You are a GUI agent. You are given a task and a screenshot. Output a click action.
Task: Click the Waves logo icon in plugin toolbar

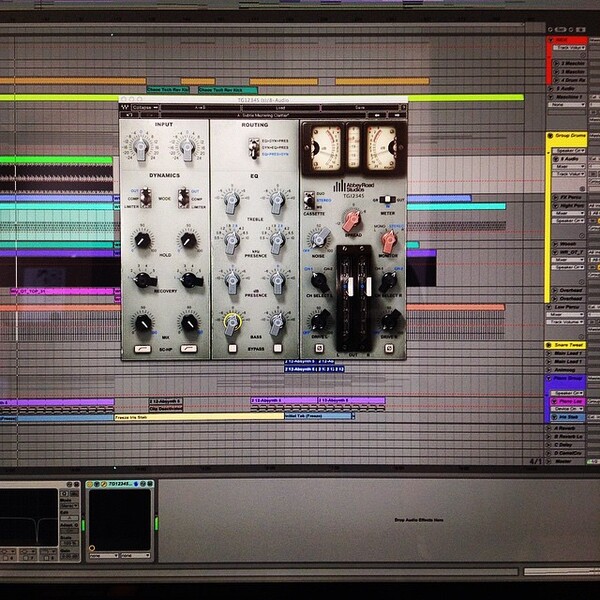coord(125,108)
